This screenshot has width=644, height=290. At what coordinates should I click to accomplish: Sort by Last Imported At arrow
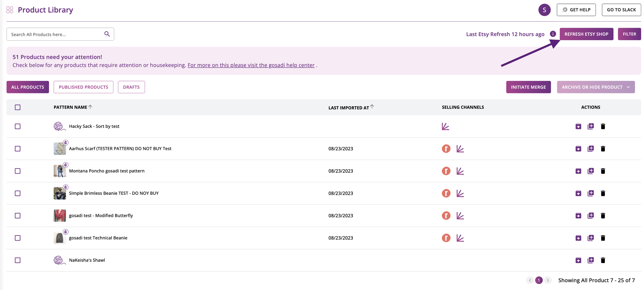(372, 107)
